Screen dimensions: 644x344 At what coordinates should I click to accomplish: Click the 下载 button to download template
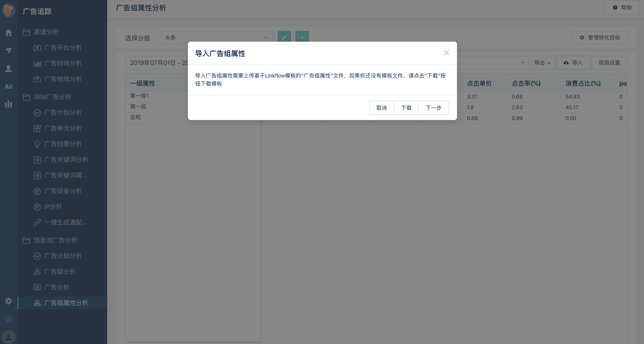[x=406, y=108]
